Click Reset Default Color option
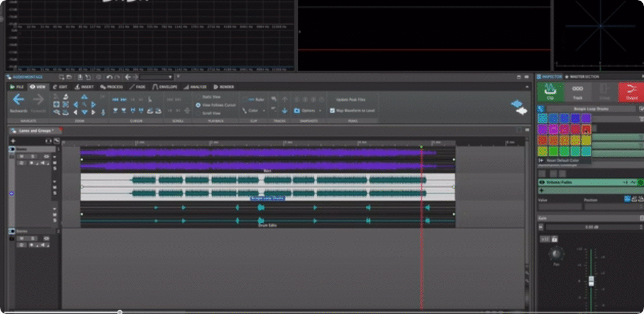The width and height of the screenshot is (644, 314). [562, 159]
